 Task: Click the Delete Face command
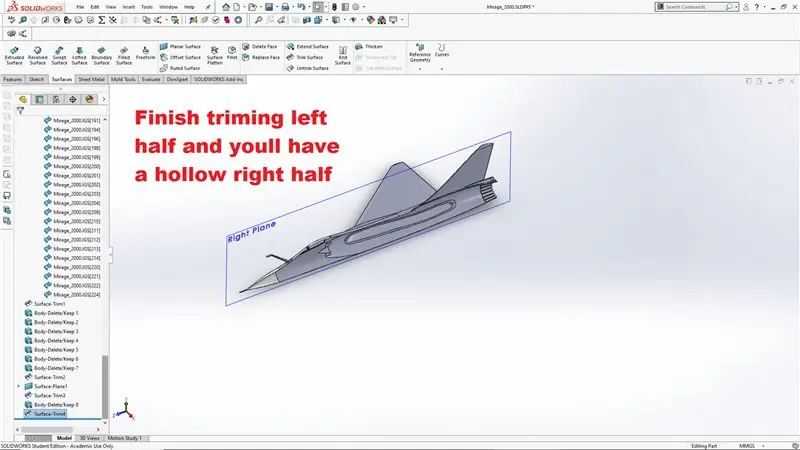(x=260, y=46)
